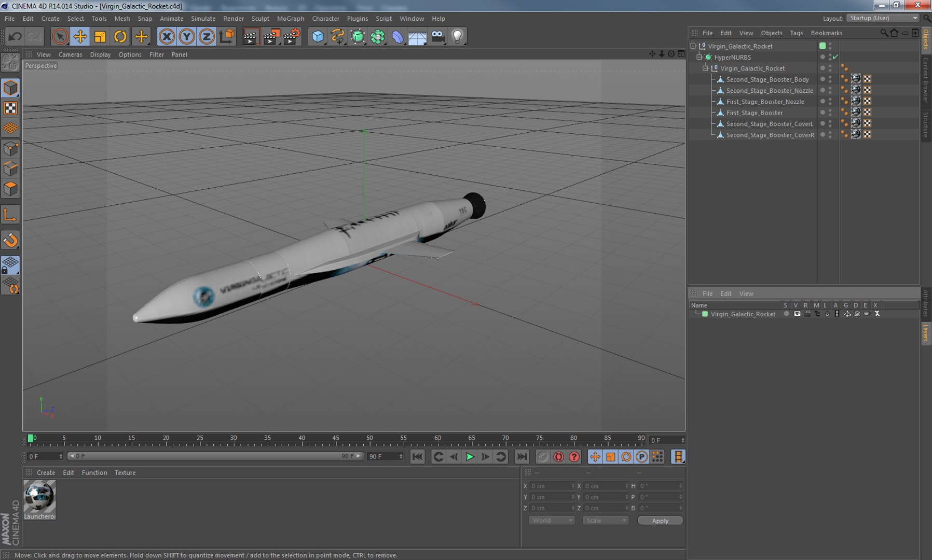The image size is (932, 560).
Task: Switch to Model mode in left palette
Action: (x=10, y=88)
